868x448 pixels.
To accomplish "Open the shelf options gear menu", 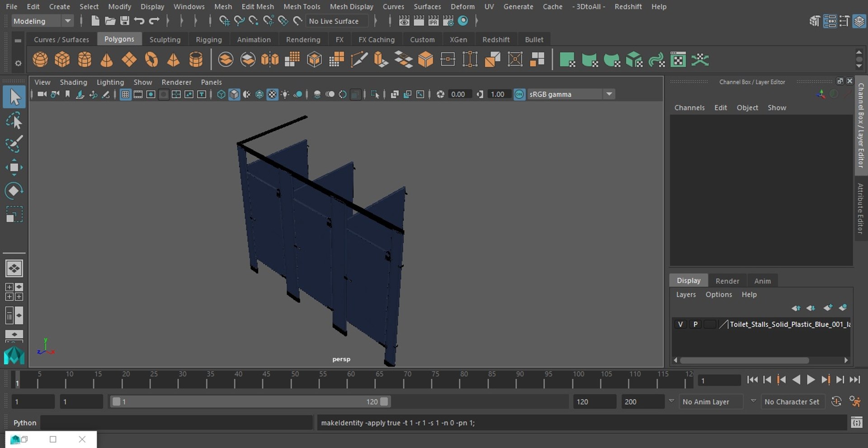I will pyautogui.click(x=18, y=63).
